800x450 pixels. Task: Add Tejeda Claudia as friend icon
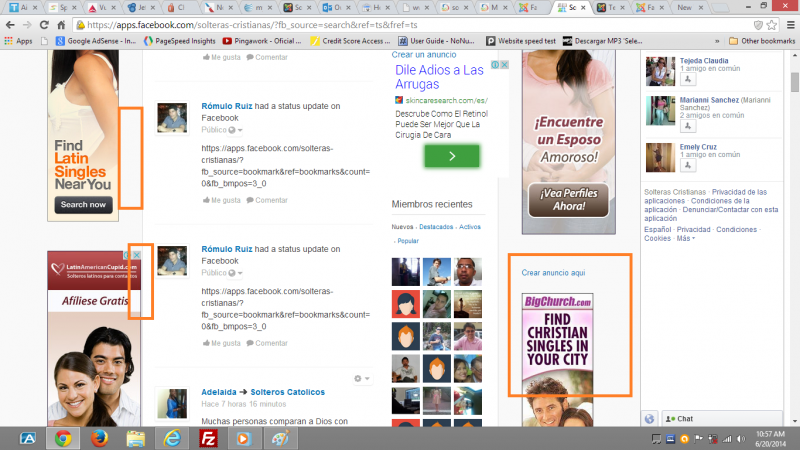pos(688,79)
